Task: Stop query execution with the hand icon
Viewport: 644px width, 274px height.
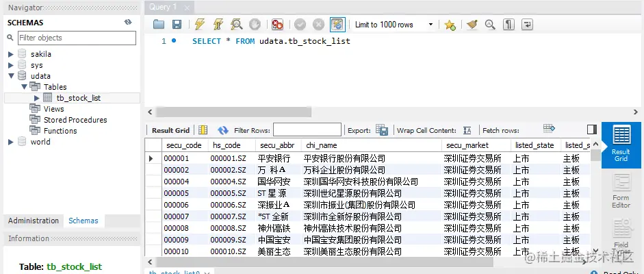Action: (x=255, y=25)
